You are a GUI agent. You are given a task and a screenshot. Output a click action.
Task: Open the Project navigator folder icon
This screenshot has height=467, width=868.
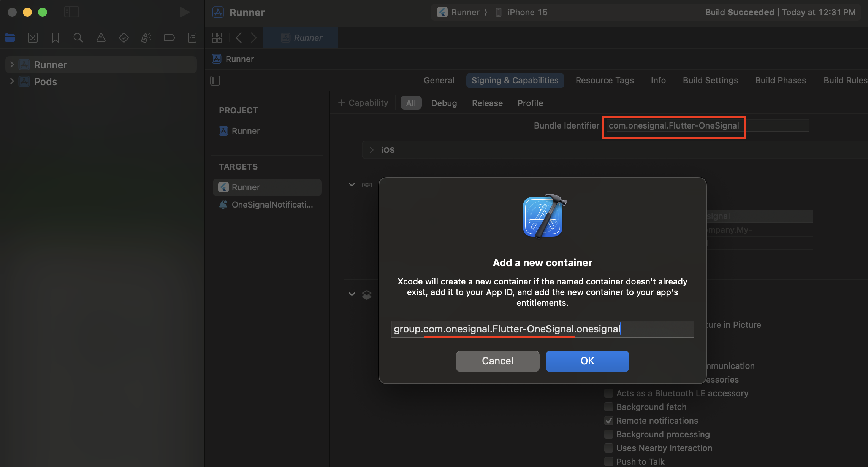pos(10,38)
